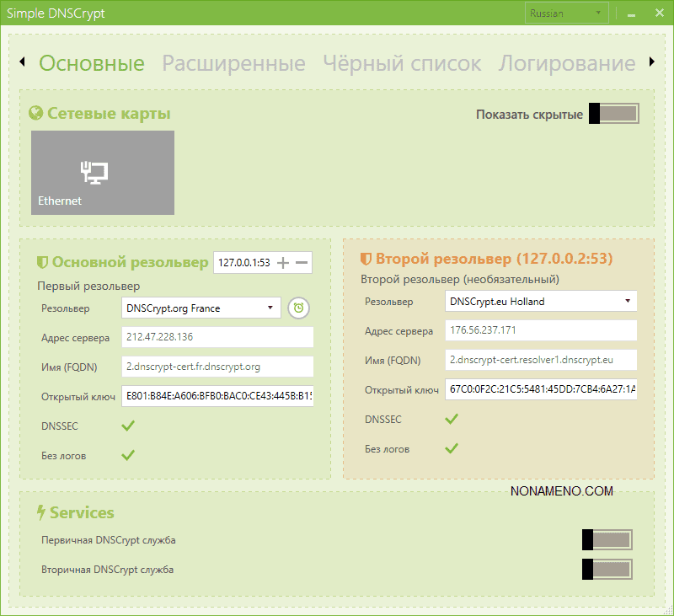Toggle the Показать скрытые switch
The height and width of the screenshot is (616, 674).
point(613,115)
